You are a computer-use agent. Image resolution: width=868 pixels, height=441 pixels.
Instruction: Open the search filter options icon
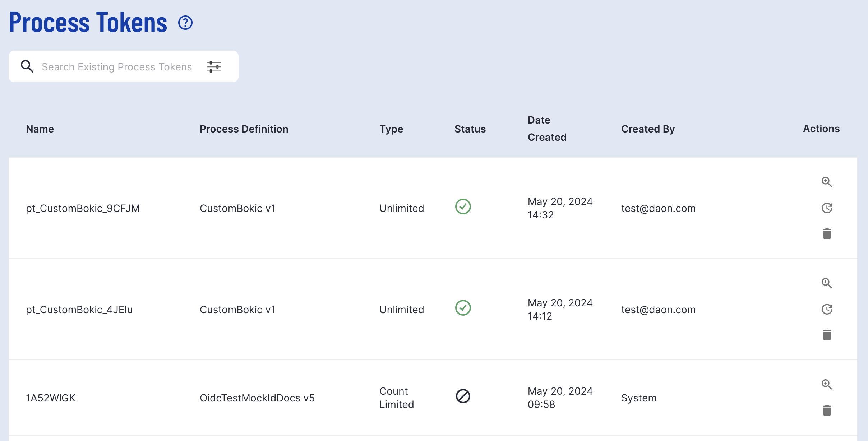point(214,67)
